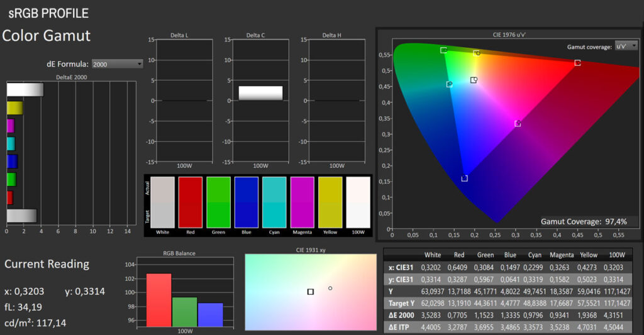
Task: Click the Target Y row label
Action: tap(401, 304)
